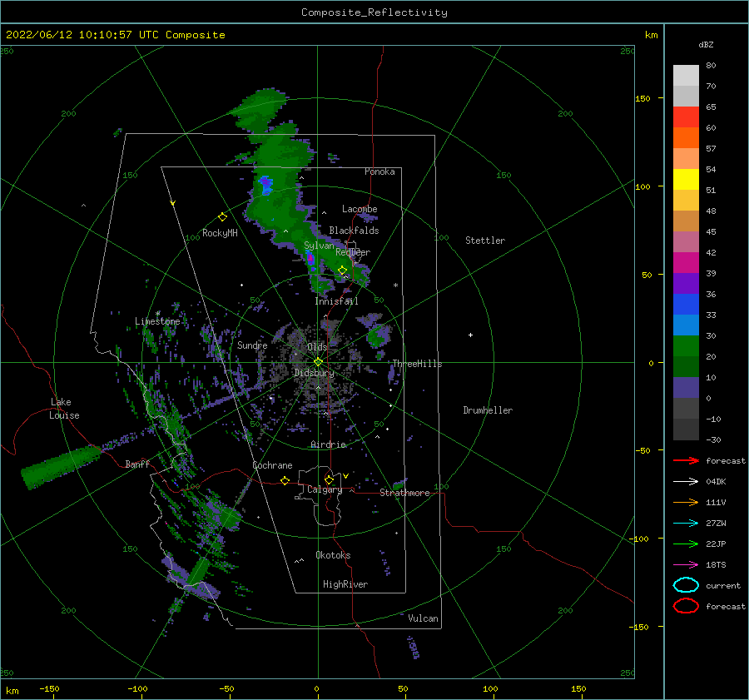Click the yellow diamond marker at Red Deer
749x700 pixels.
pyautogui.click(x=343, y=271)
